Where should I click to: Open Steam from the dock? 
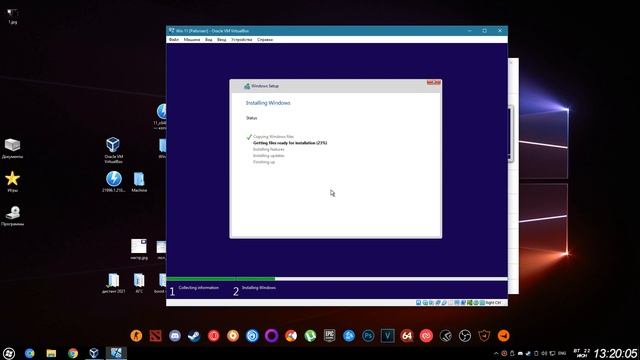tap(194, 336)
